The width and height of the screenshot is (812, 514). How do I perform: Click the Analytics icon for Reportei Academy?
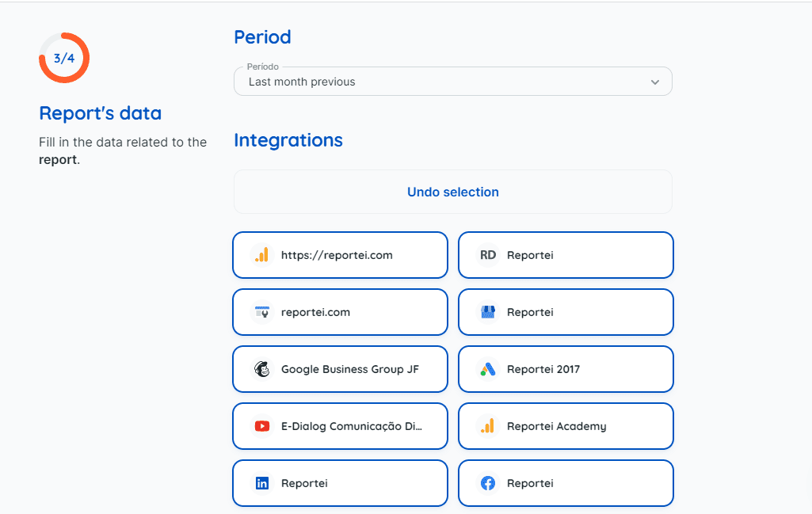click(x=488, y=426)
